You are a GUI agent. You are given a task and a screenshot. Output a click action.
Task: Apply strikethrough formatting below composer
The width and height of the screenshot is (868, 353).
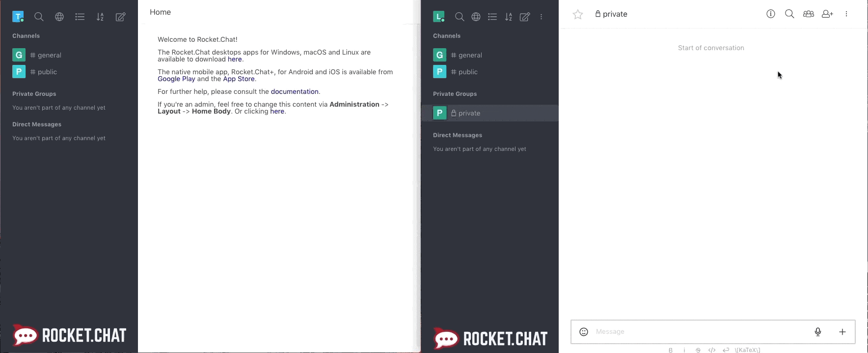(x=698, y=350)
